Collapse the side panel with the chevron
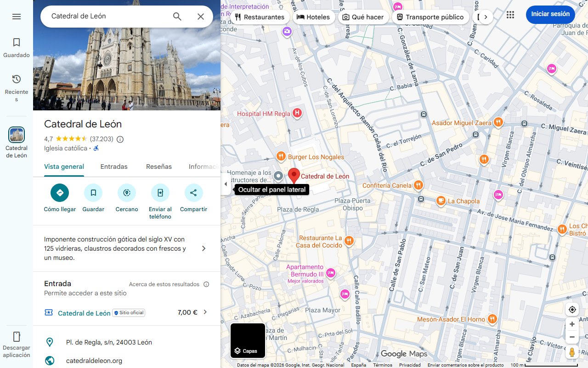The height and width of the screenshot is (368, 588). tap(226, 183)
